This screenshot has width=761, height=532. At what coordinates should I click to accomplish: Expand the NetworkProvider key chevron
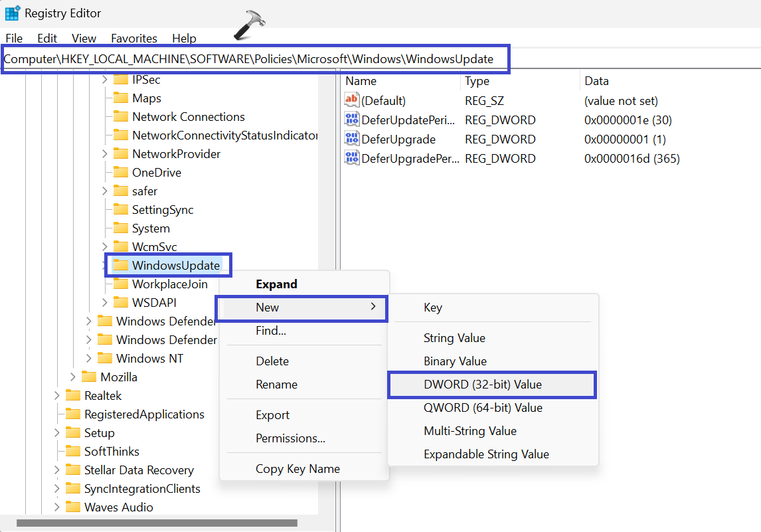(105, 154)
